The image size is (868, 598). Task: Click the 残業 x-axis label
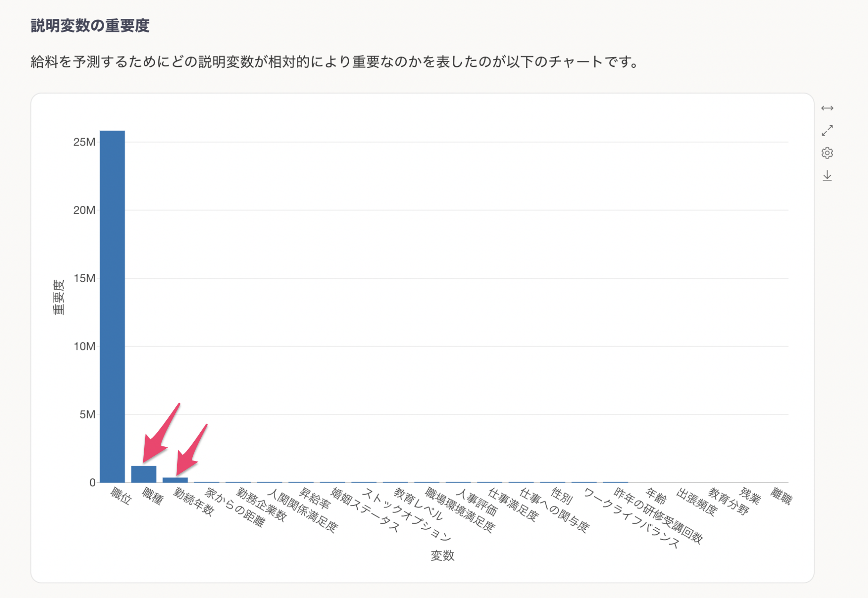point(749,496)
